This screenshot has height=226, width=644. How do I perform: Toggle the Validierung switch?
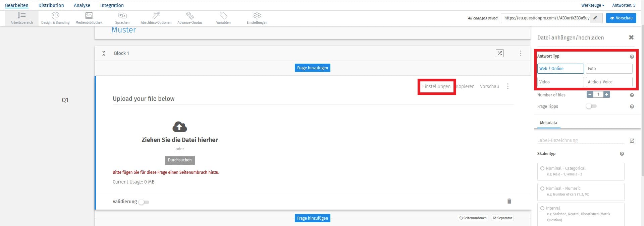pos(144,202)
